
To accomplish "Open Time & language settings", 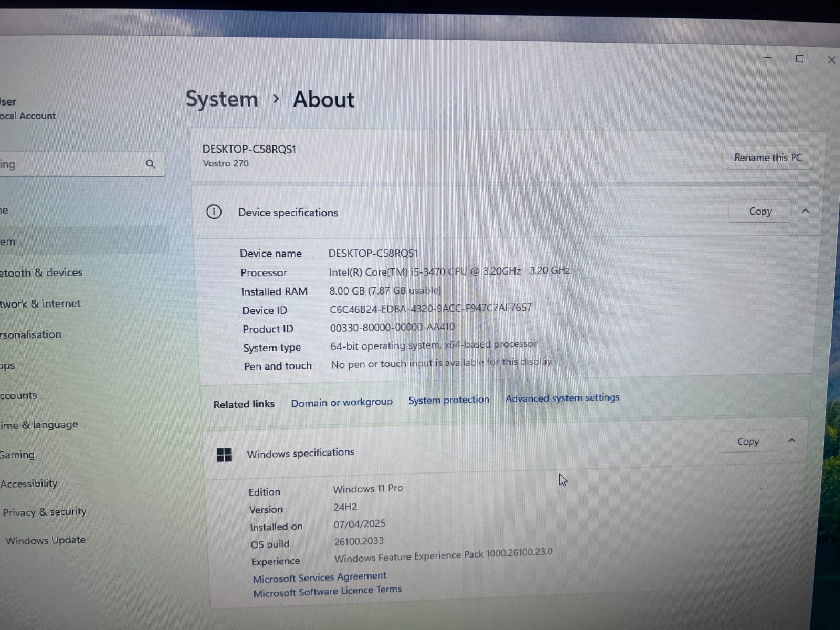I will pos(39,425).
